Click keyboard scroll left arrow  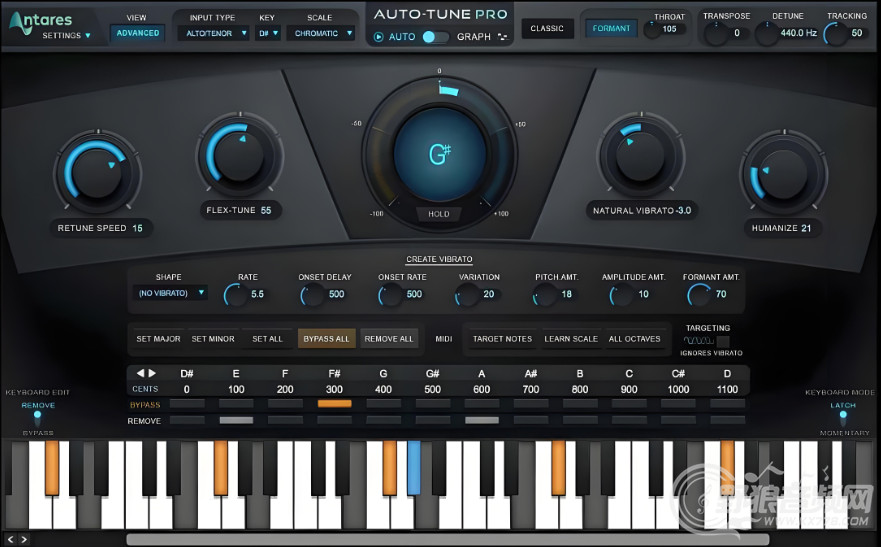click(x=11, y=539)
